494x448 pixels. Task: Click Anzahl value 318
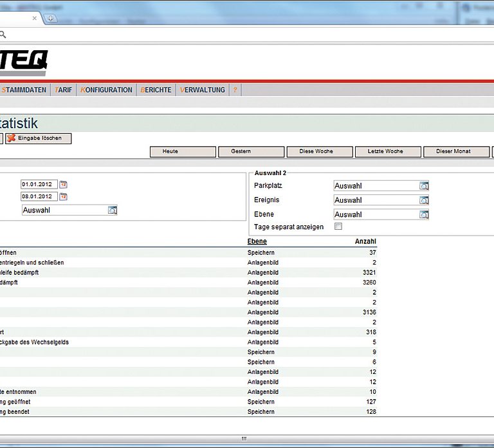(371, 332)
